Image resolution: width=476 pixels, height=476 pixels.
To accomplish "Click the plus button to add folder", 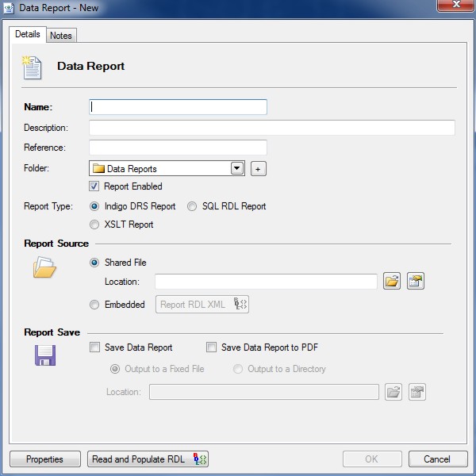I will [258, 169].
